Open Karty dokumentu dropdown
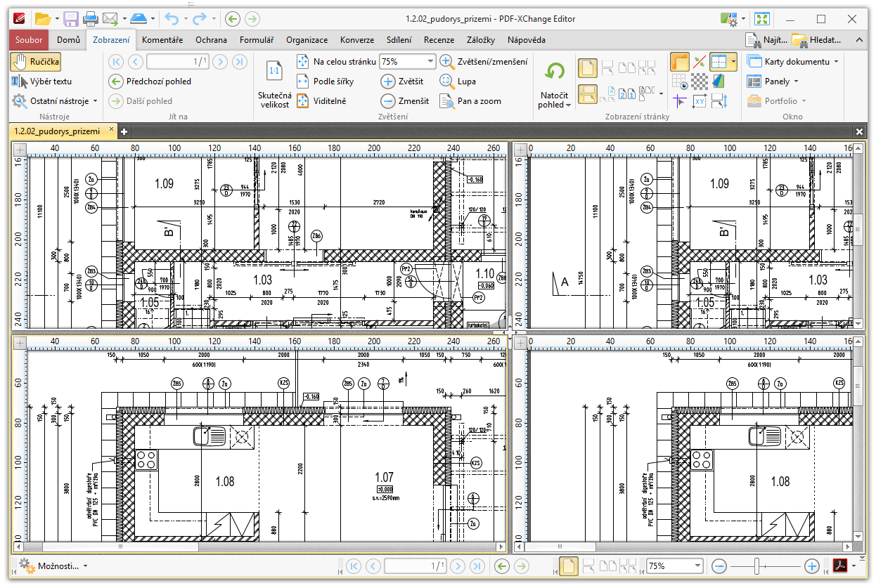The image size is (876, 588). tap(836, 62)
